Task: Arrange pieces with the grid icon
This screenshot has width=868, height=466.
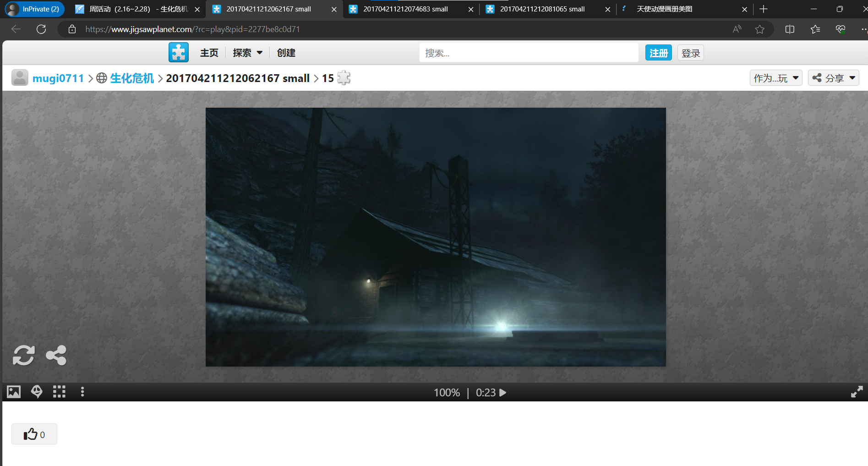Action: coord(59,392)
